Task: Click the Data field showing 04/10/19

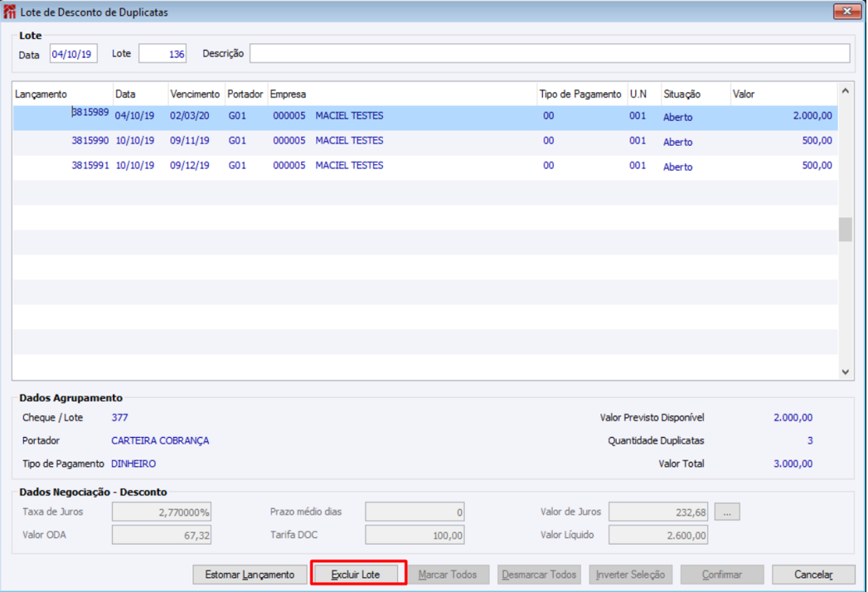Action: coord(73,54)
